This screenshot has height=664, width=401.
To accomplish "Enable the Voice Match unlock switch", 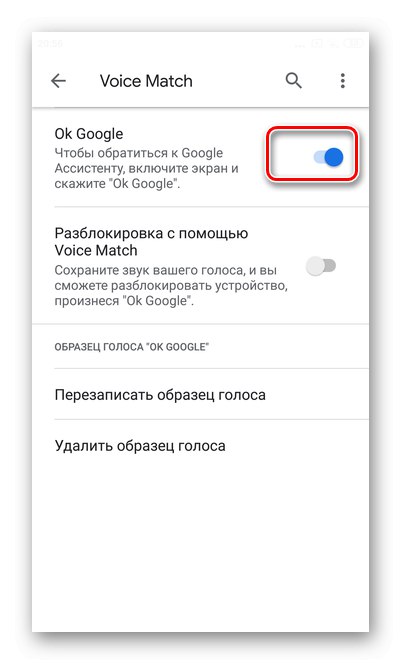I will 321,266.
